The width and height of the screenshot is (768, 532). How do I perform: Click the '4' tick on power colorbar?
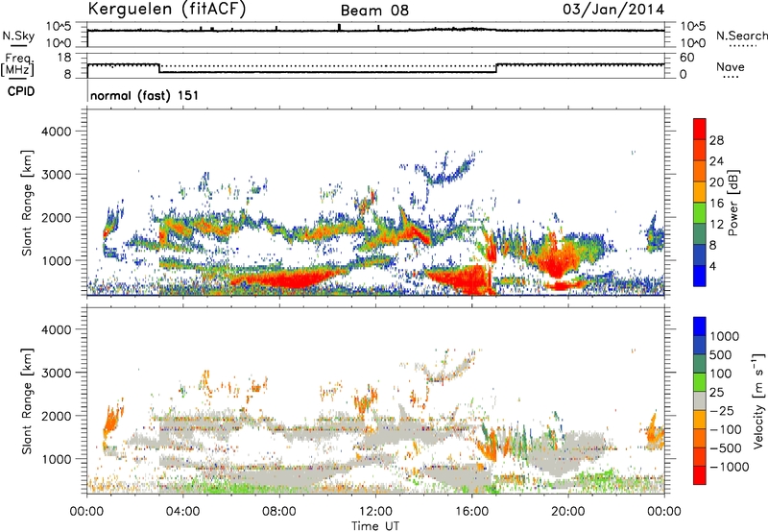point(712,266)
